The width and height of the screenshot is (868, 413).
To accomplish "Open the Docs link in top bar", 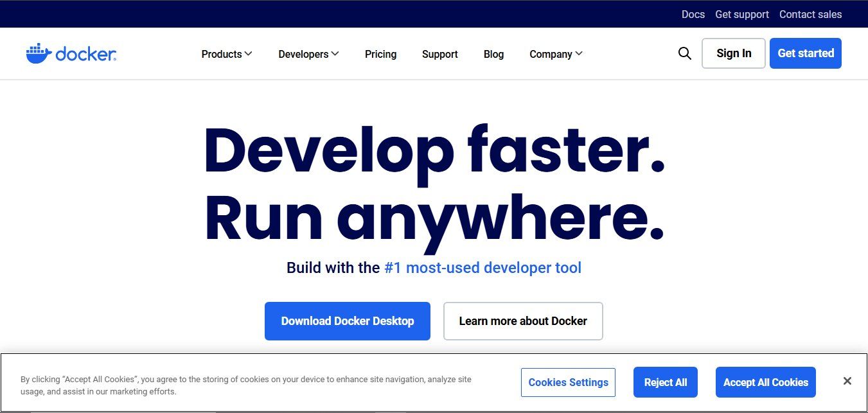I will (693, 14).
